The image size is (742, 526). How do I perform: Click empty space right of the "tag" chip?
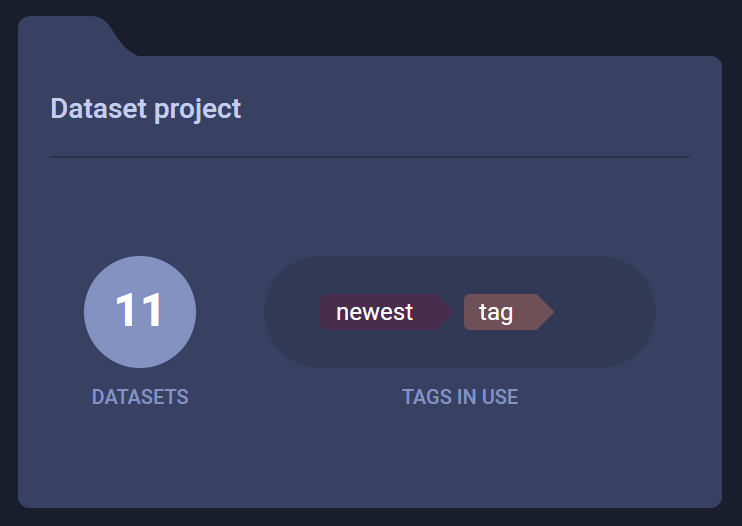[x=600, y=312]
